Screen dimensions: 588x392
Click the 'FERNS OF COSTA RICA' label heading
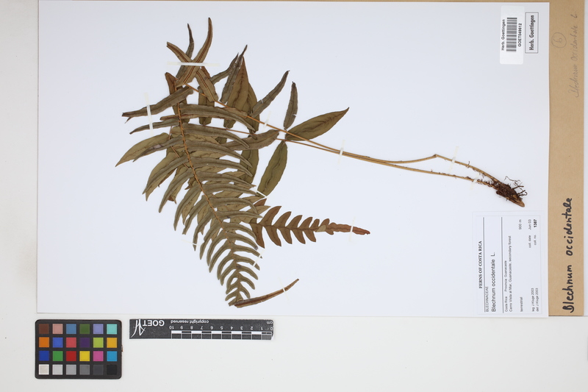pyautogui.click(x=481, y=266)
